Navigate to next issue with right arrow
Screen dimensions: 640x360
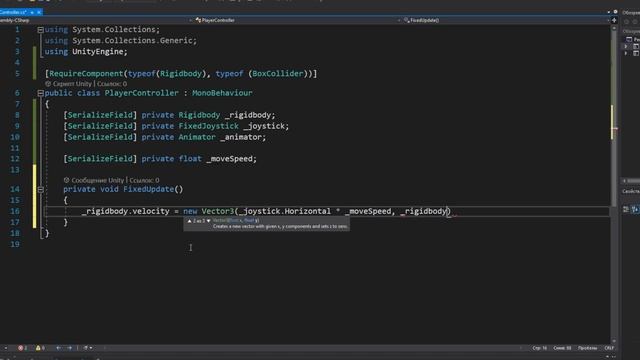click(69, 348)
